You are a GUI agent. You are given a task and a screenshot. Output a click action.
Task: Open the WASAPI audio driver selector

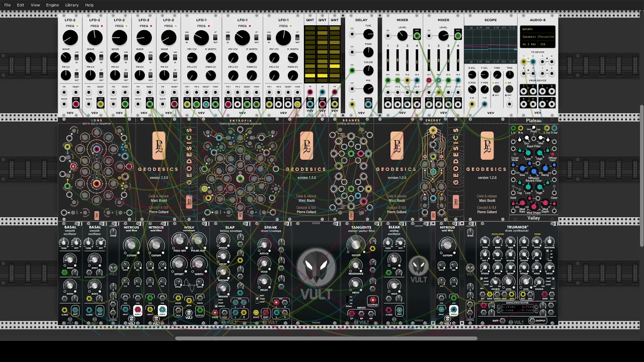pyautogui.click(x=538, y=30)
